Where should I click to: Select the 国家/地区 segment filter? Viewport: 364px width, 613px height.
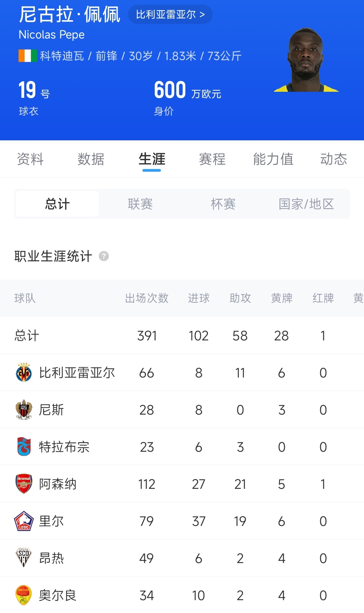306,204
